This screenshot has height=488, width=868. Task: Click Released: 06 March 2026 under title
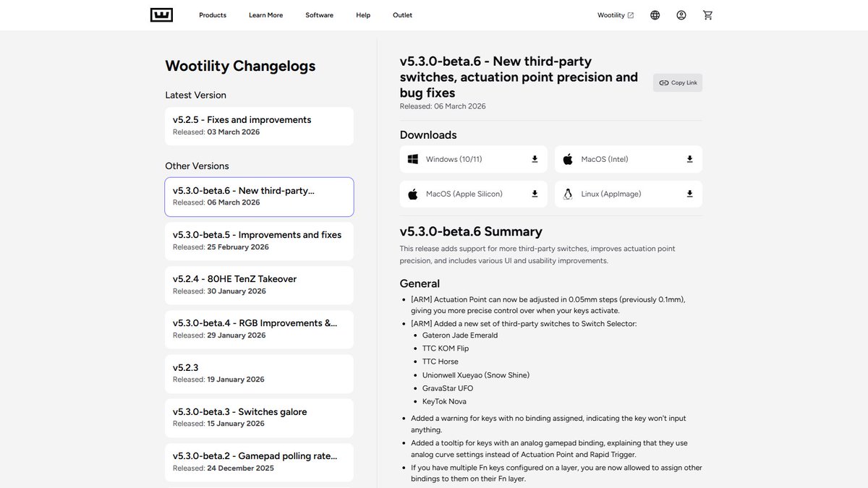point(443,106)
